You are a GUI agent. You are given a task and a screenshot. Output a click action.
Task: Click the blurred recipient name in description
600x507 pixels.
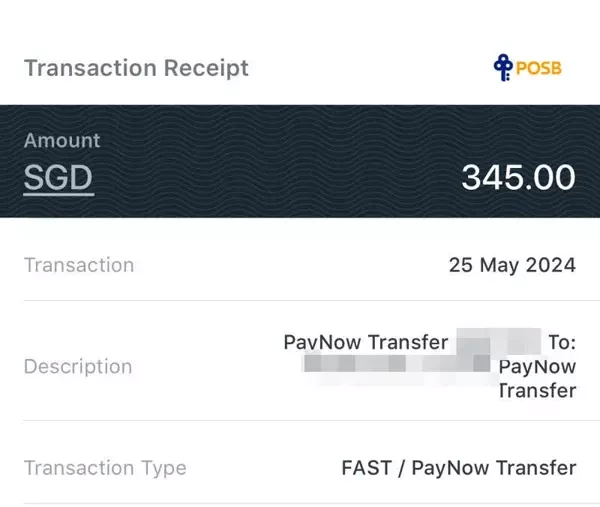tap(397, 364)
